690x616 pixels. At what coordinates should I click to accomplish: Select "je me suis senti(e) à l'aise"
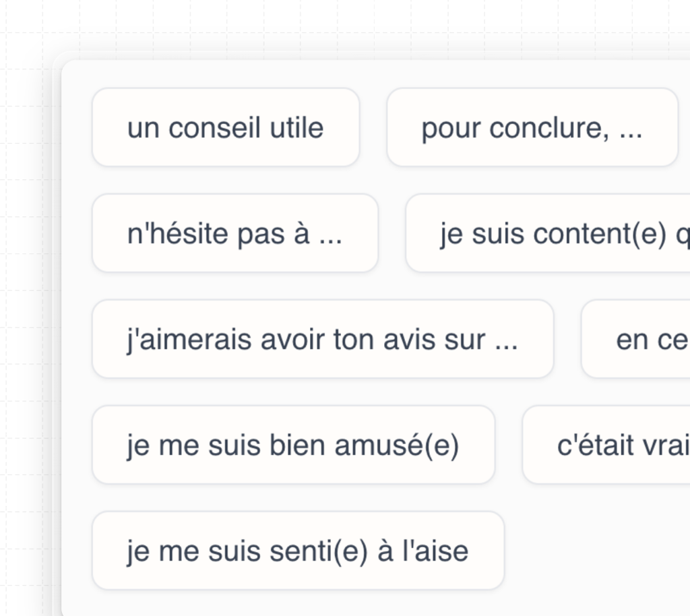coord(298,551)
